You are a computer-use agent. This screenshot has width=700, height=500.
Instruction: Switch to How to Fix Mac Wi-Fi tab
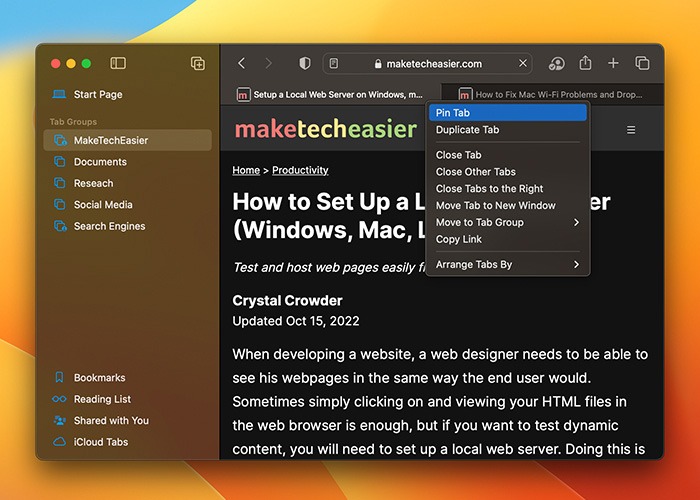point(552,94)
